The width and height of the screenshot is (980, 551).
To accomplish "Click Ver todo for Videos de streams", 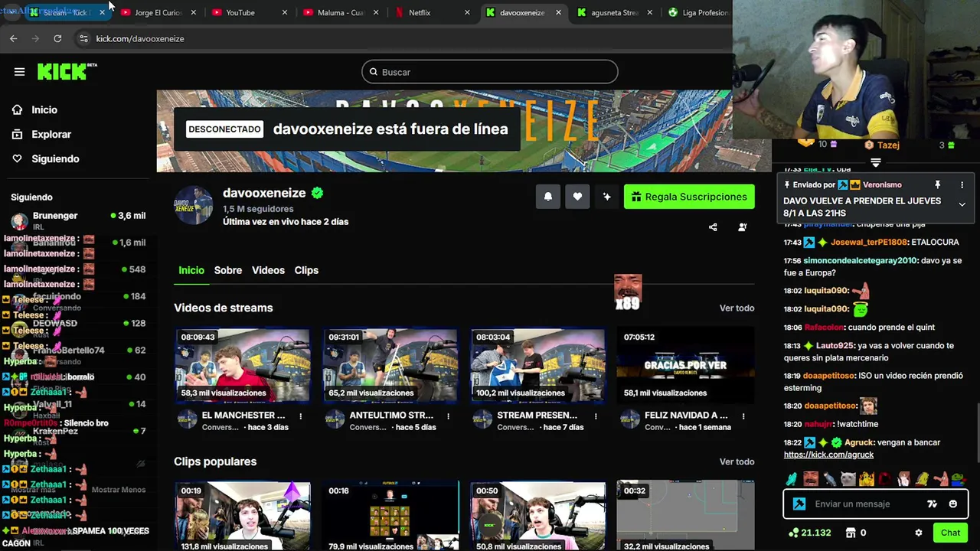I will coord(737,308).
